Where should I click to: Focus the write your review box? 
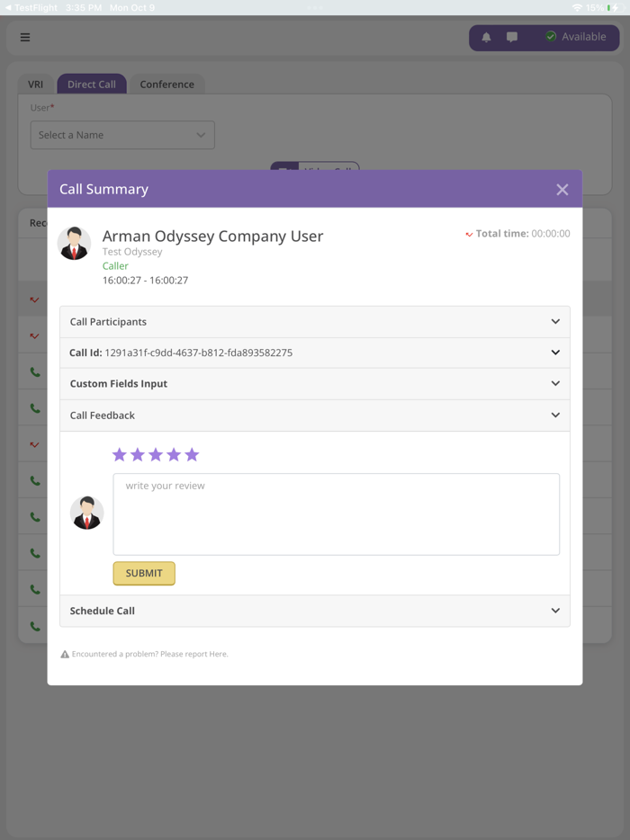(x=337, y=514)
